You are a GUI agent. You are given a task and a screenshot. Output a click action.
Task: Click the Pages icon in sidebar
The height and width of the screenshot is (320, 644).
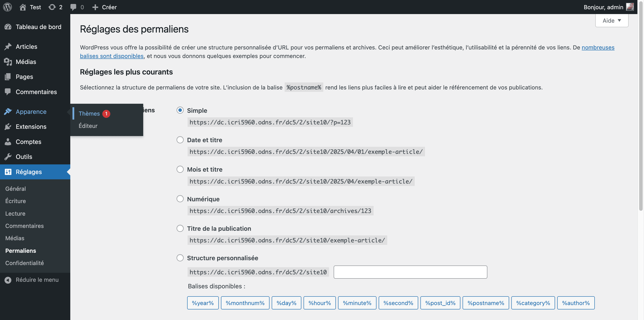tap(8, 77)
